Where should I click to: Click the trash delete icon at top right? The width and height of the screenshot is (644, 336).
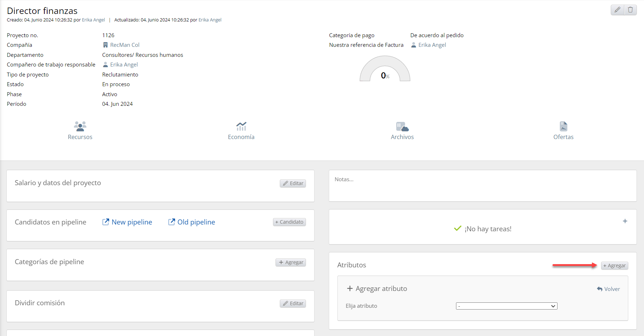(630, 10)
